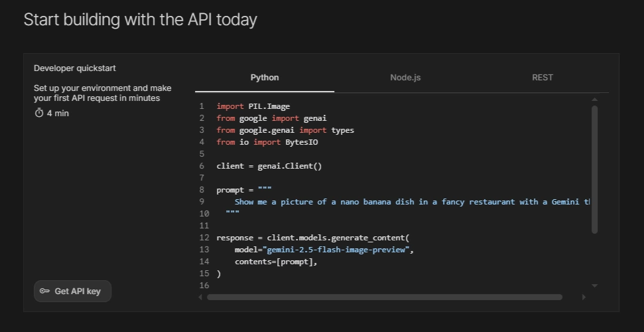Click the contents=[prompt], code line
The width and height of the screenshot is (644, 332).
coord(276,262)
